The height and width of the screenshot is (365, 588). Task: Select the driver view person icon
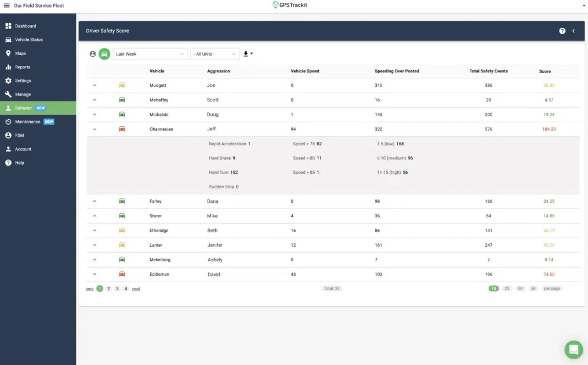tap(92, 53)
